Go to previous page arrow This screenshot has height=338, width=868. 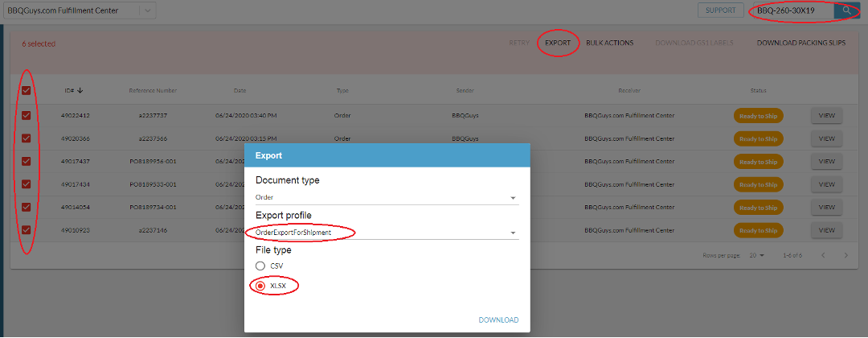[823, 255]
